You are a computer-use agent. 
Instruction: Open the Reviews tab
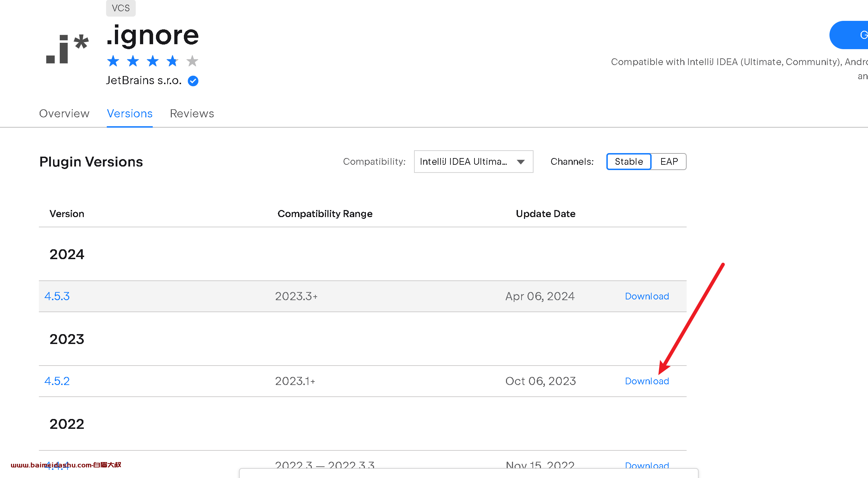click(192, 113)
